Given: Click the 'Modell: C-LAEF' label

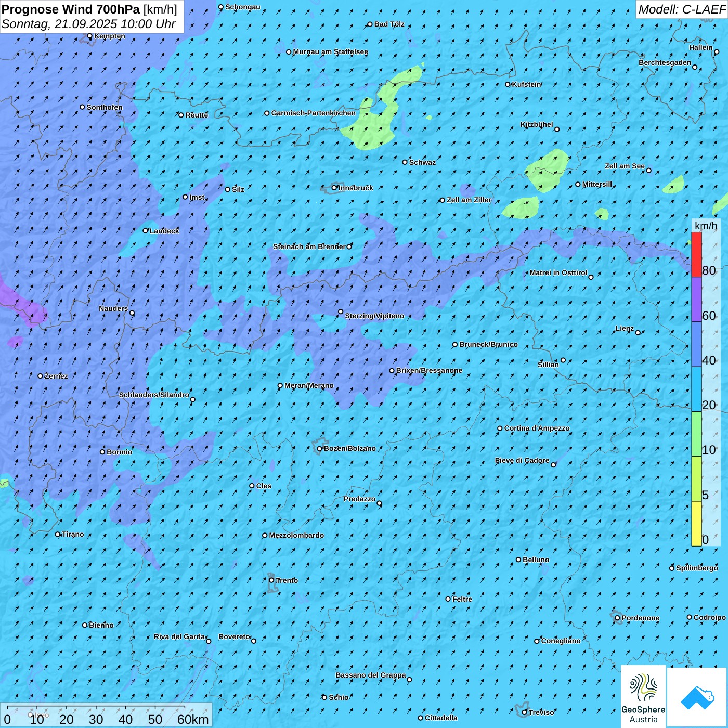Looking at the screenshot, I should [x=682, y=9].
